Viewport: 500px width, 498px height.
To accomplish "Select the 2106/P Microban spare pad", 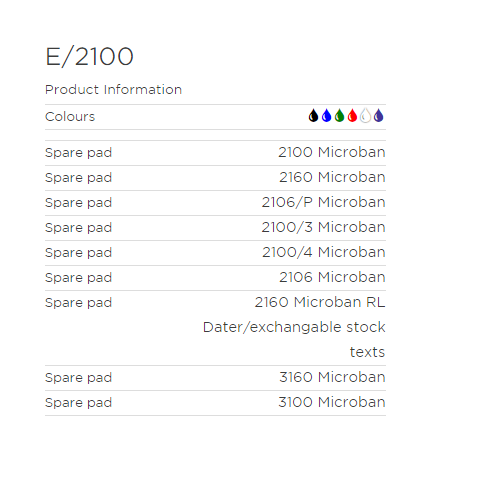I will (x=323, y=202).
